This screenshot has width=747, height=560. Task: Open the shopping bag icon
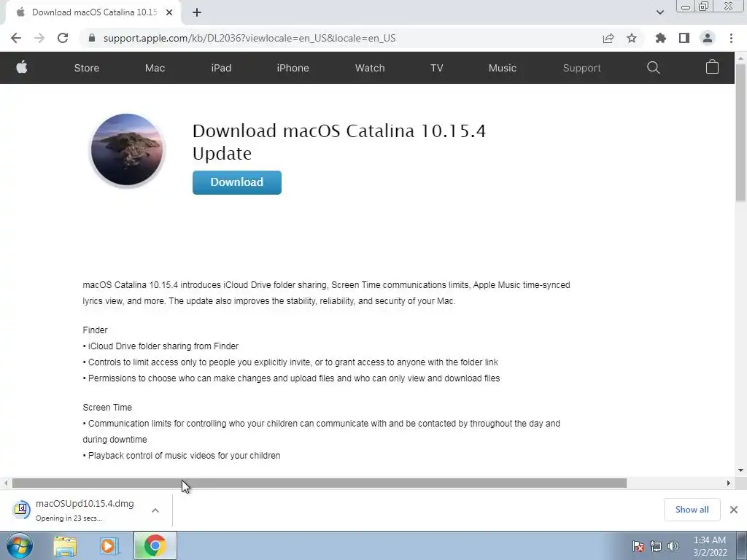coord(712,67)
